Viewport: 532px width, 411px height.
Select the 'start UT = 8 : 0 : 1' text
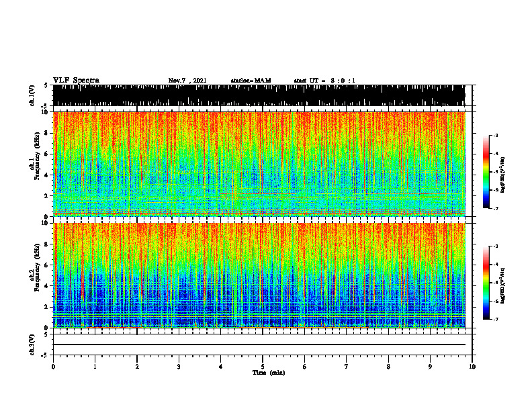[324, 81]
